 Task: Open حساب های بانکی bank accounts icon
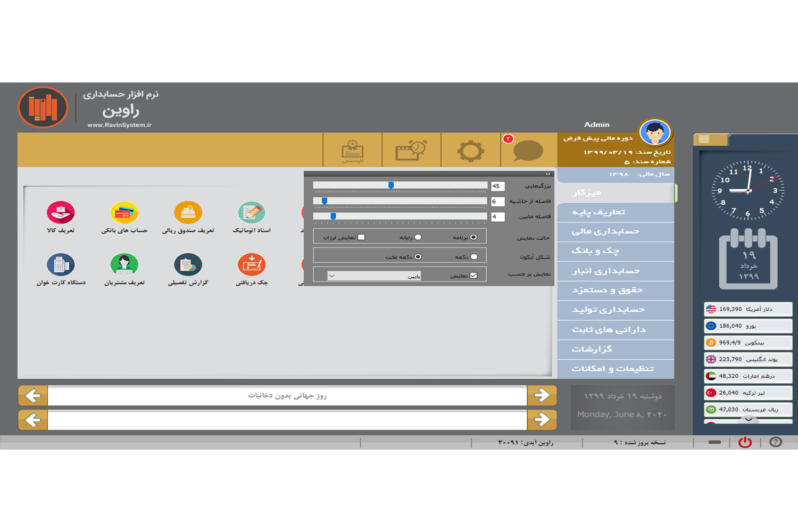[124, 213]
